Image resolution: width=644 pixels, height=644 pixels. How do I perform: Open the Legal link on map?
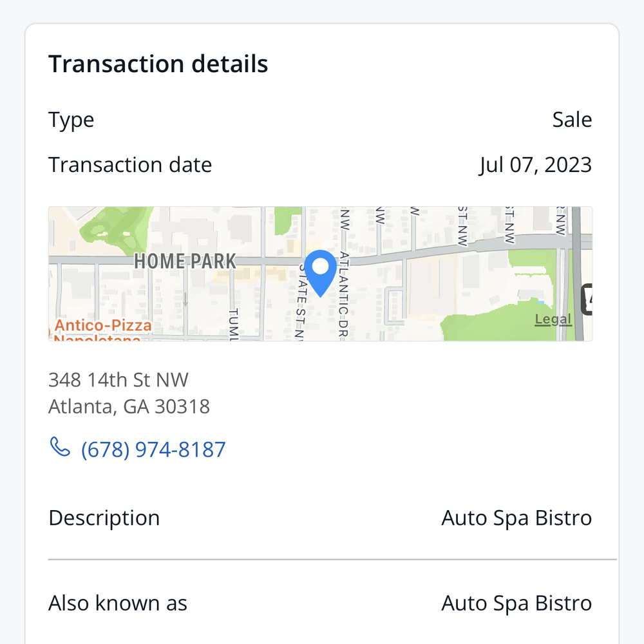pos(553,319)
